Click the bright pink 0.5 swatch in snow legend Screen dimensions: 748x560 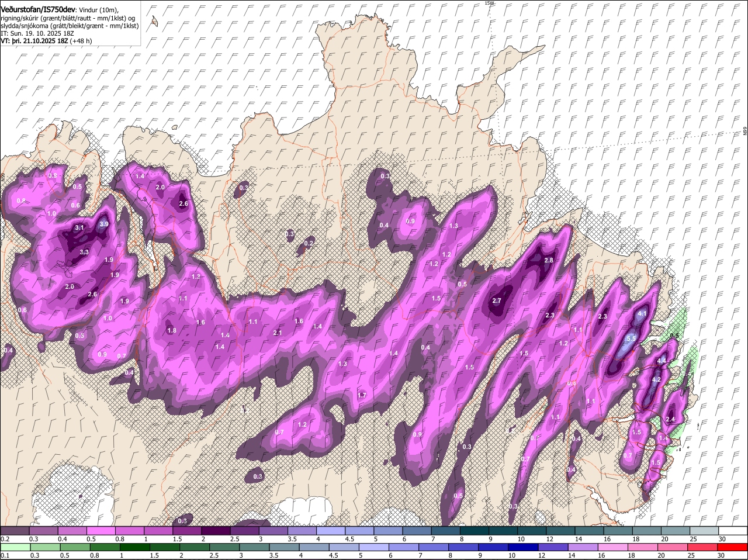tap(101, 531)
